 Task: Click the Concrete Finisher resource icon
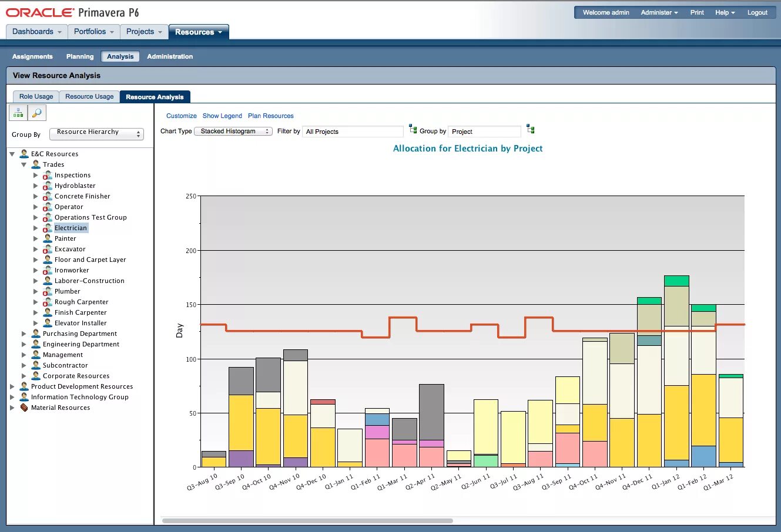coord(48,196)
